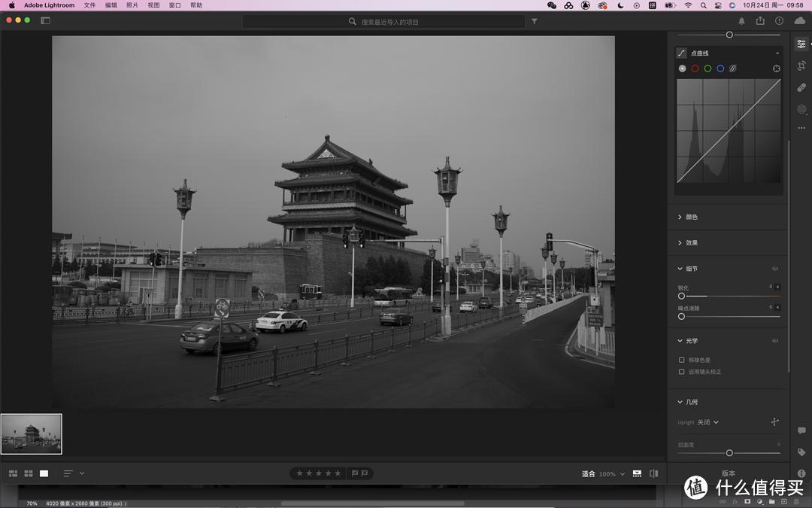This screenshot has height=508, width=812.
Task: Enable the 移除色差 checkbox
Action: pyautogui.click(x=681, y=360)
